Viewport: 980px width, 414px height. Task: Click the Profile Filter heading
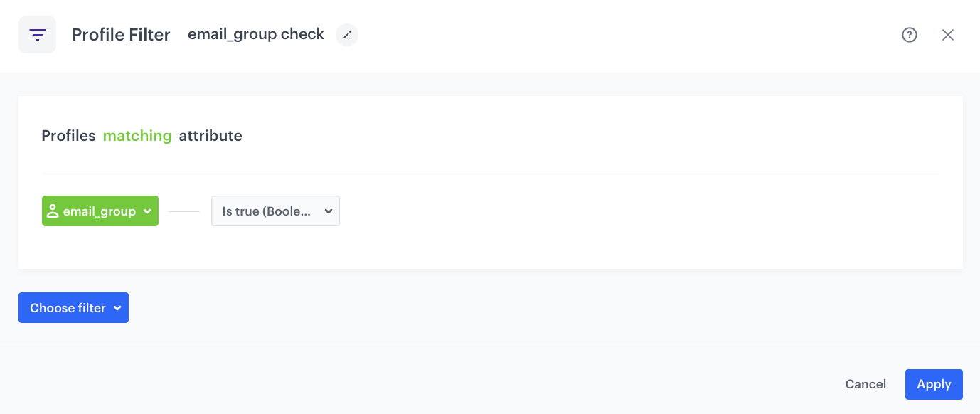(x=121, y=34)
